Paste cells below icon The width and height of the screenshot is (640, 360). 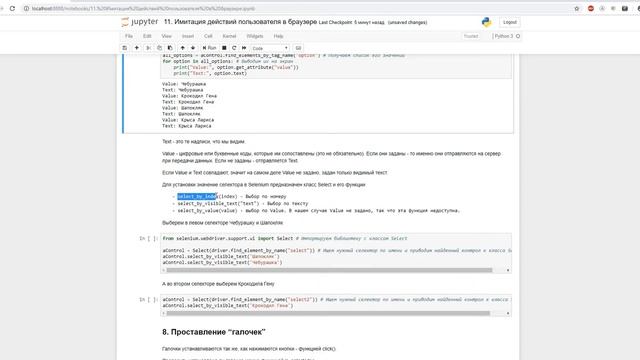click(x=170, y=48)
